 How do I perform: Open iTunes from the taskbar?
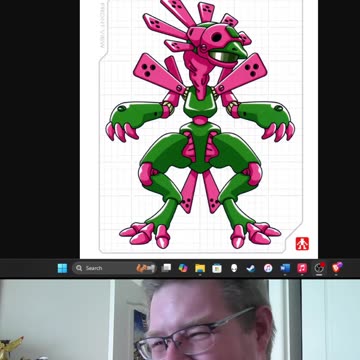click(x=268, y=268)
